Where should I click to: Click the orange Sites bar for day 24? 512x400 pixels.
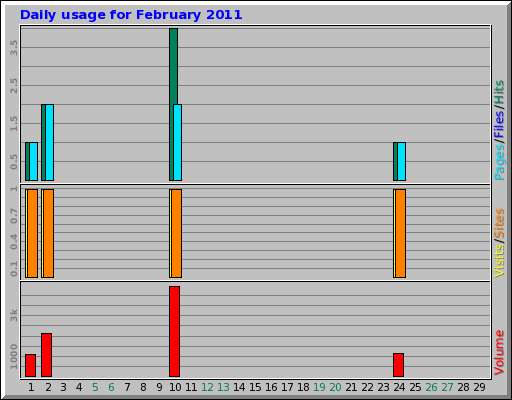point(401,233)
